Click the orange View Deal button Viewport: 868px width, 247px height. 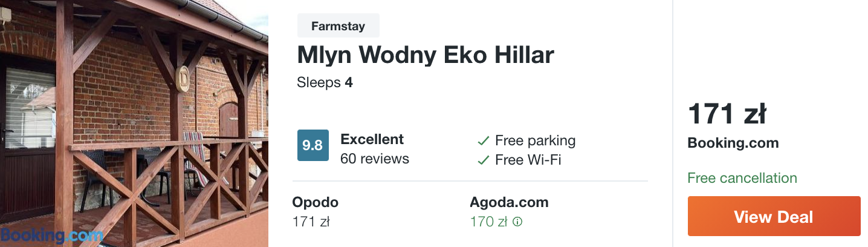pos(774,216)
